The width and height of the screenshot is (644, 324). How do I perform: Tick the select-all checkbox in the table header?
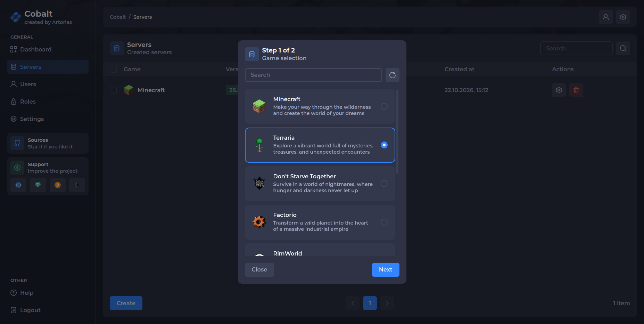113,69
